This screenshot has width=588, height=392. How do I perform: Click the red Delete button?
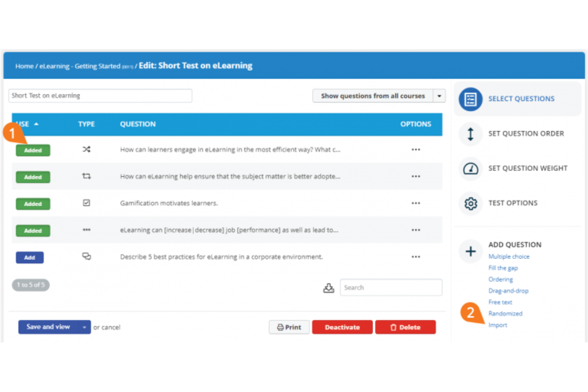(405, 327)
